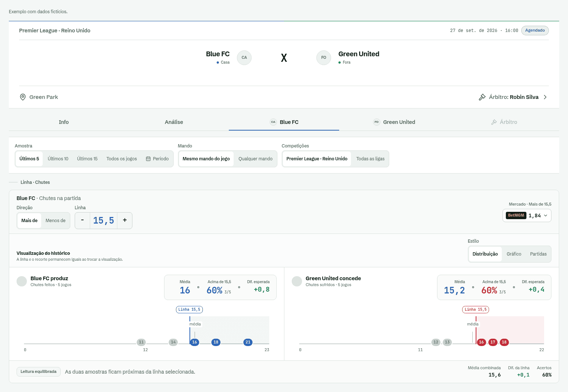This screenshot has width=568, height=392.
Task: Click gray marker 11 on Blue FC chart
Action: pyautogui.click(x=141, y=342)
